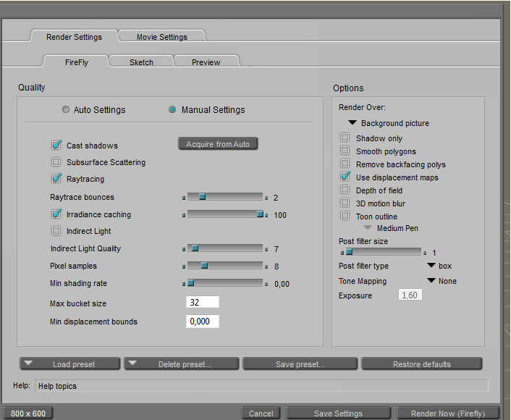Click Acquire from Auto button
The image size is (511, 420).
pyautogui.click(x=218, y=144)
